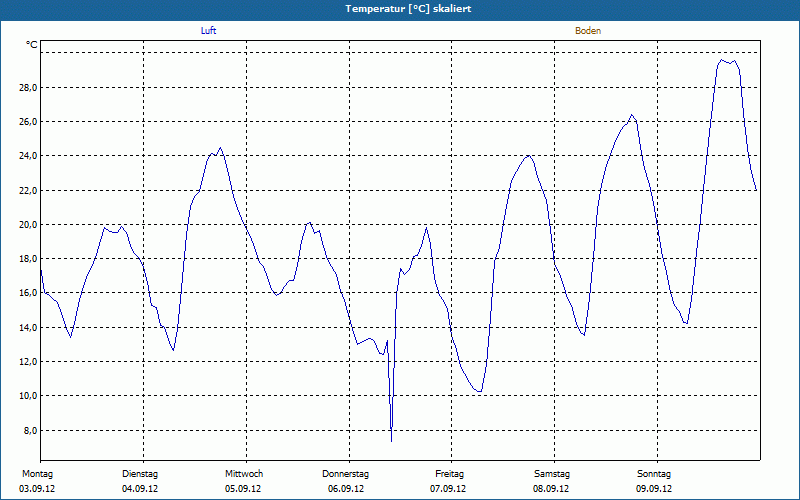
Task: Click the 10,0 y-axis value
Action: pyautogui.click(x=28, y=396)
